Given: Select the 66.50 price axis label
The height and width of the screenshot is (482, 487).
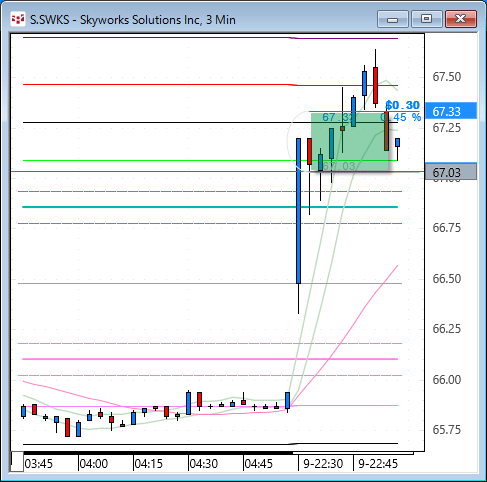Looking at the screenshot, I should coord(447,279).
